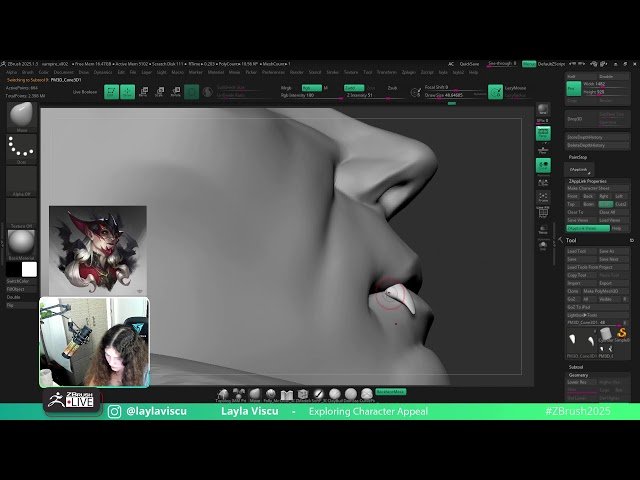Image resolution: width=640 pixels, height=480 pixels.
Task: Open the current brush thumbnail
Action: pos(21,116)
